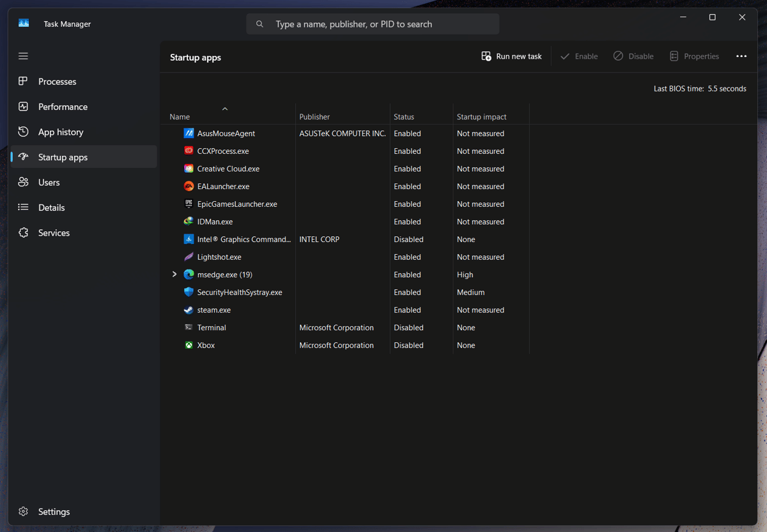This screenshot has width=767, height=532.
Task: Click the Xbox app icon
Action: [189, 345]
